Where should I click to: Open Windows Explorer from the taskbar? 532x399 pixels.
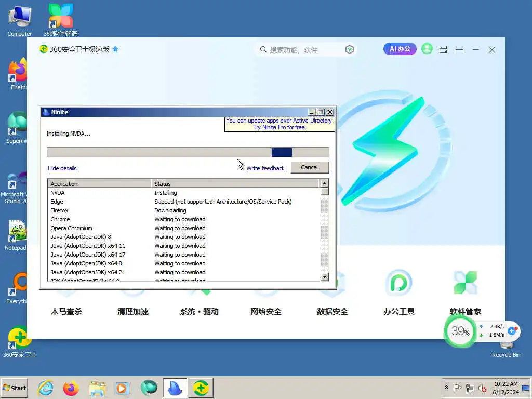click(97, 388)
